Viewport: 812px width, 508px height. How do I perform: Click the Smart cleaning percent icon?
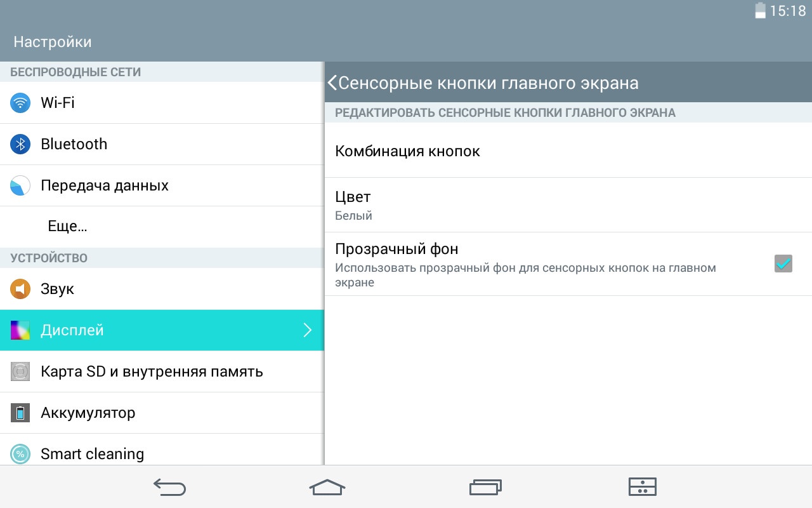20,453
